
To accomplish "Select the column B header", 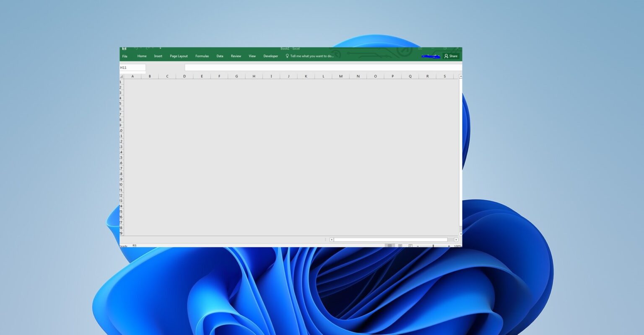I will coord(150,76).
